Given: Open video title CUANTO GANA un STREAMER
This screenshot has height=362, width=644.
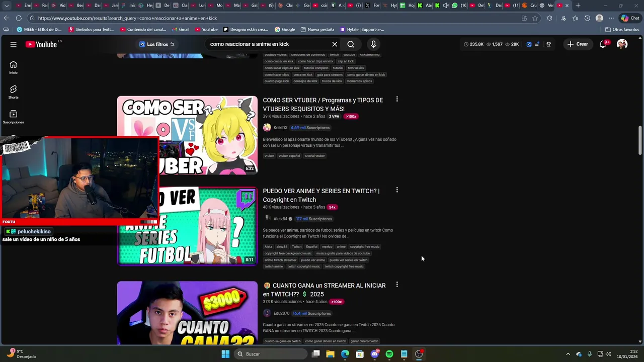Looking at the screenshot, I should pyautogui.click(x=324, y=290).
